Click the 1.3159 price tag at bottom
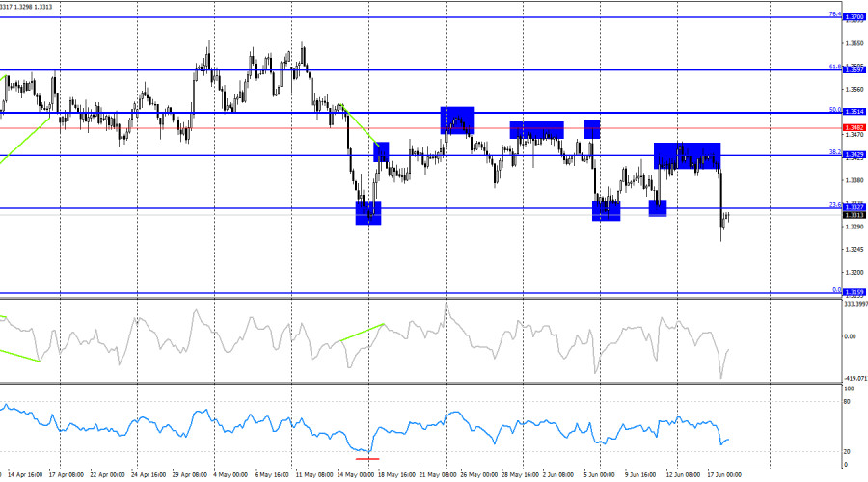 854,292
